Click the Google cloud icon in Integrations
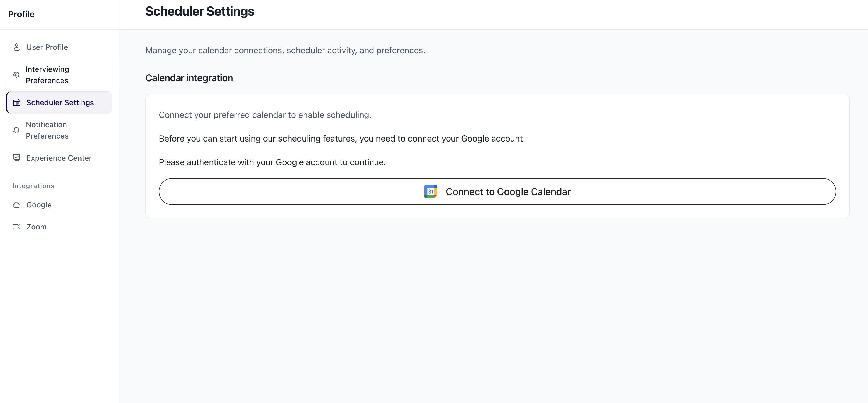This screenshot has height=403, width=868. [16, 205]
